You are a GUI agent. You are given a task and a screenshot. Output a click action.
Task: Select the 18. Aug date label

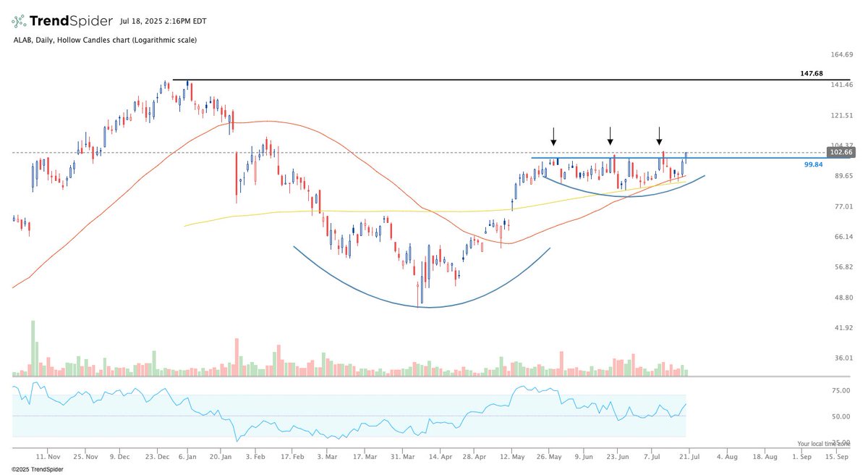(x=765, y=458)
